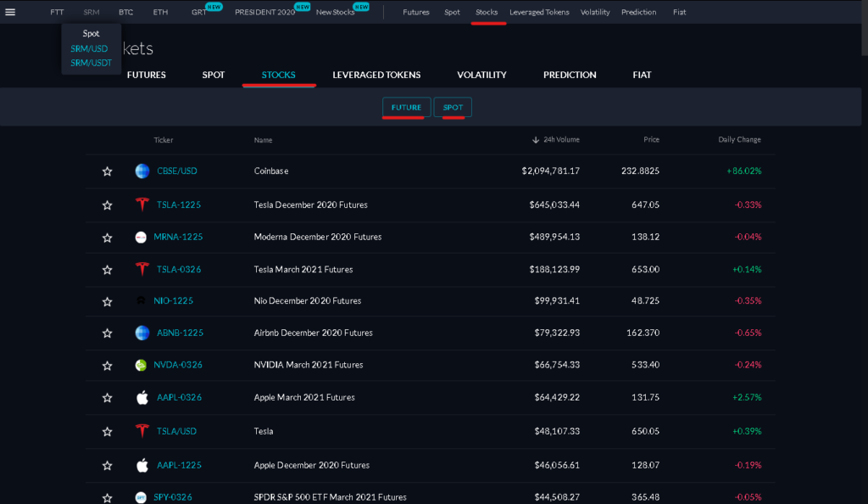868x504 pixels.
Task: Open the NVDA-0326 ticker link
Action: pos(178,365)
